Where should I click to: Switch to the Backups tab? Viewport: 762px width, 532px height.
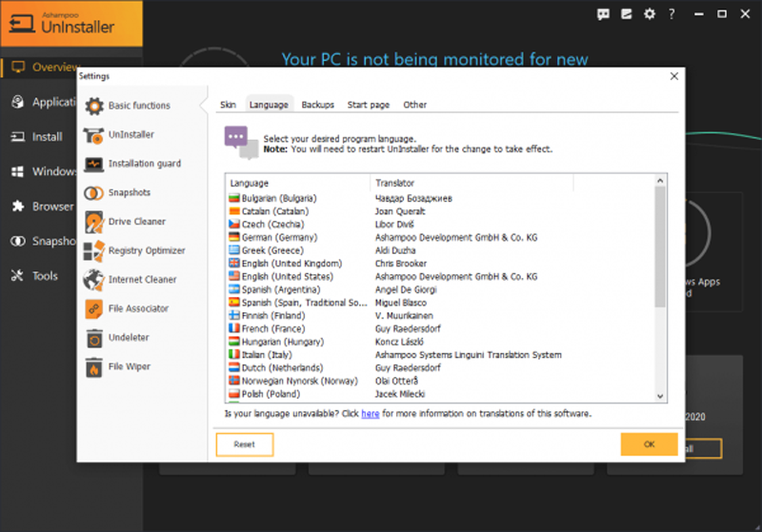318,105
